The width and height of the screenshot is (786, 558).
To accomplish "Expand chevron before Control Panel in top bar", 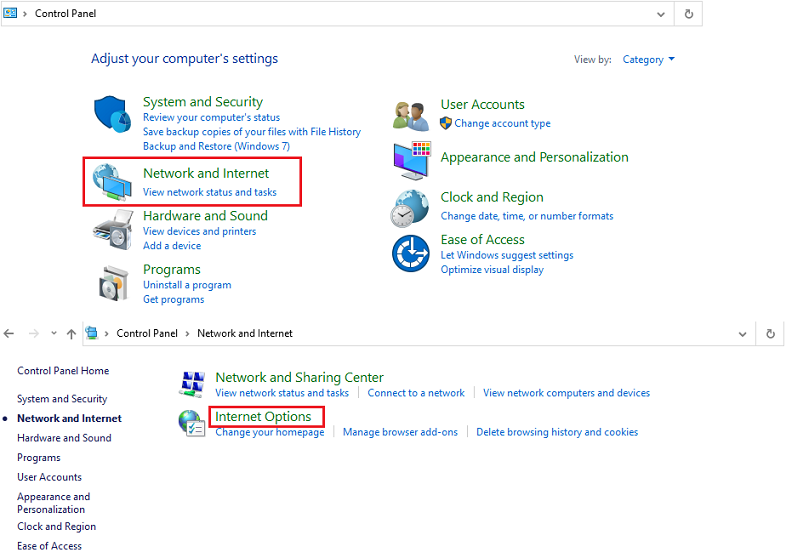I will click(25, 14).
